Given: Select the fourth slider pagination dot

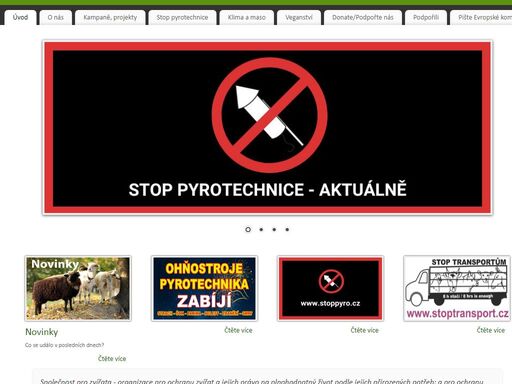Looking at the screenshot, I should click(287, 229).
